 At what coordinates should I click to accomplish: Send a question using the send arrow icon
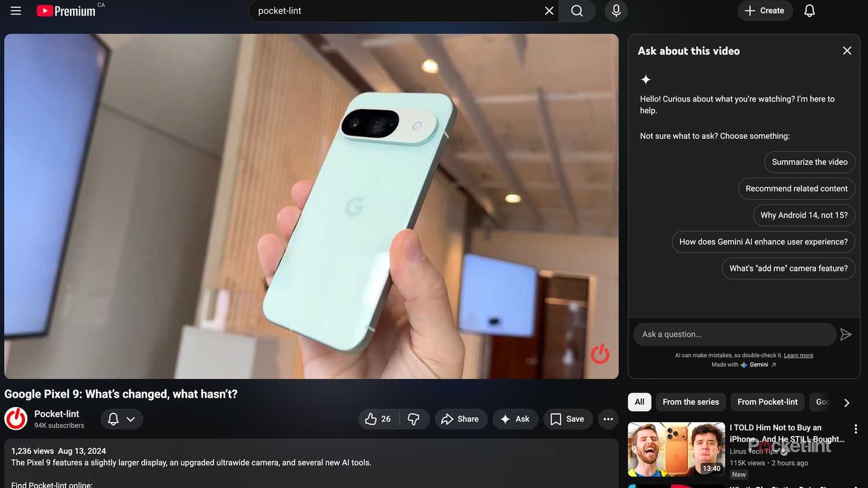pyautogui.click(x=845, y=334)
